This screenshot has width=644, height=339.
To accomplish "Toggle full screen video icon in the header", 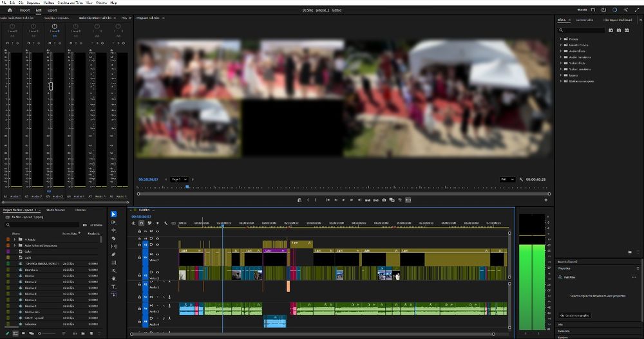I will point(637,10).
